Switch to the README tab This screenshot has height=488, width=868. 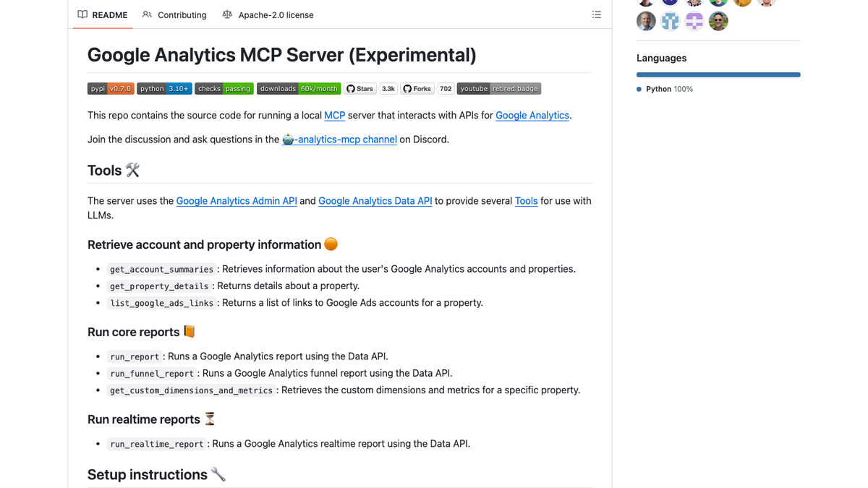pyautogui.click(x=103, y=14)
